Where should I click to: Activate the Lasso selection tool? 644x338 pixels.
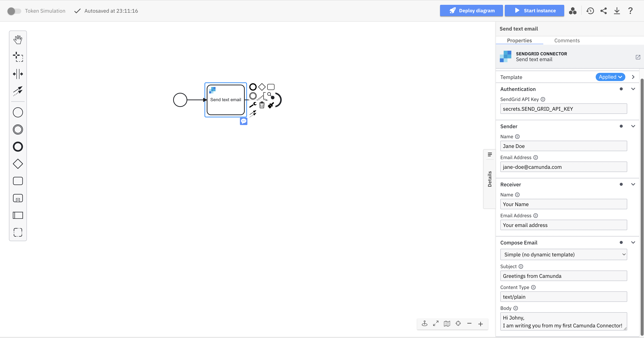[x=18, y=57]
